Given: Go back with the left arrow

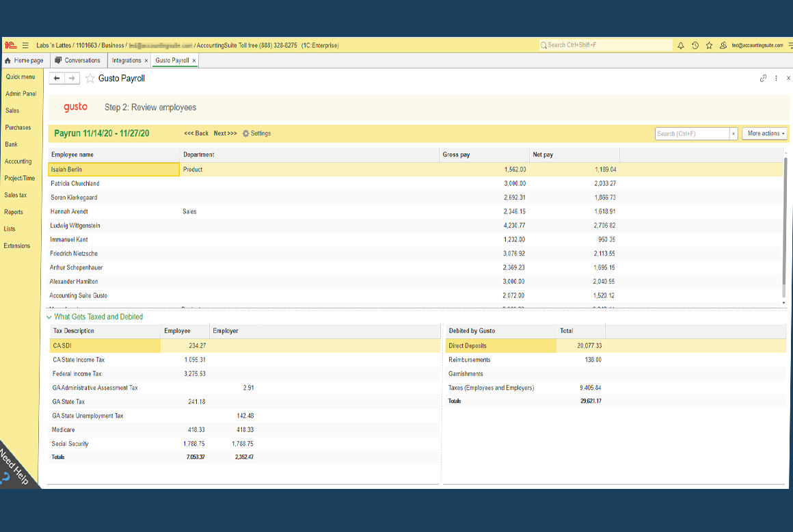Looking at the screenshot, I should tap(57, 79).
